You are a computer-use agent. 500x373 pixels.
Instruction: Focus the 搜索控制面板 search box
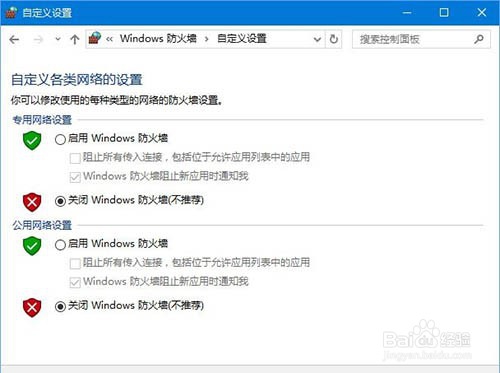point(421,39)
